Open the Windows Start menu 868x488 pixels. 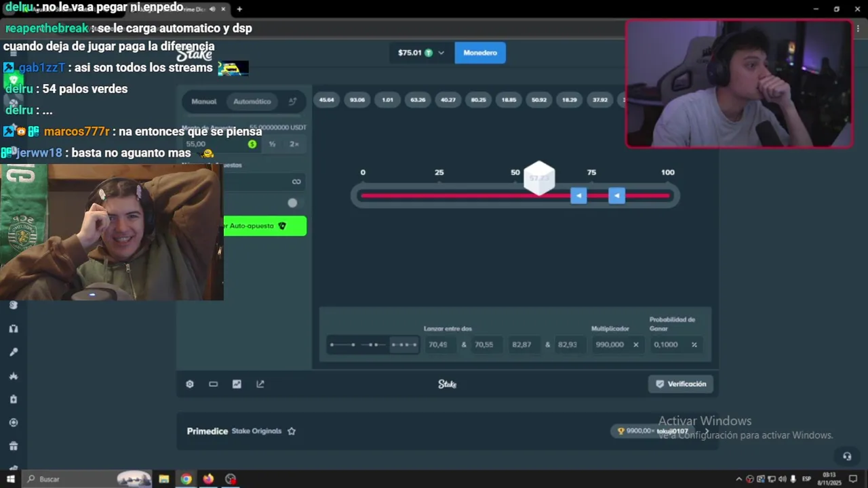pos(11,479)
